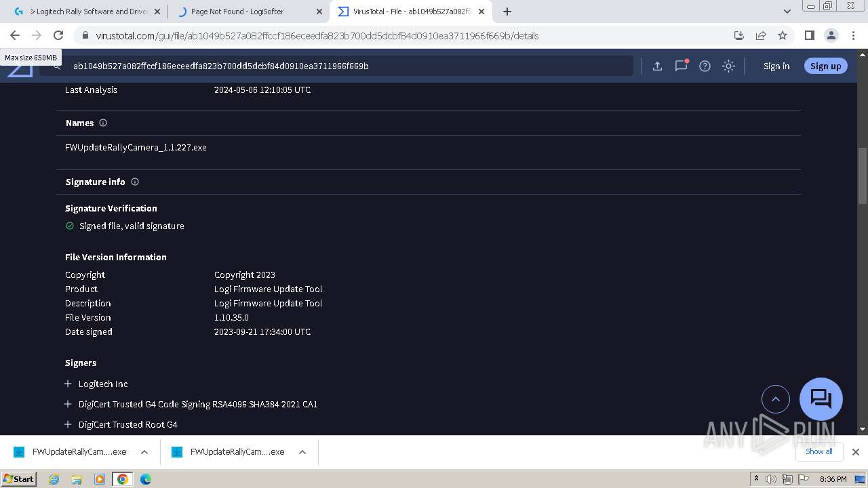This screenshot has height=488, width=868.
Task: Open the Chrome profile avatar
Action: pos(831,35)
